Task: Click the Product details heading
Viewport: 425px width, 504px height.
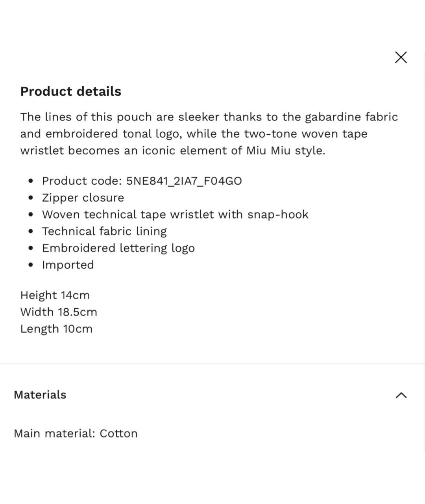Action: 71,91
